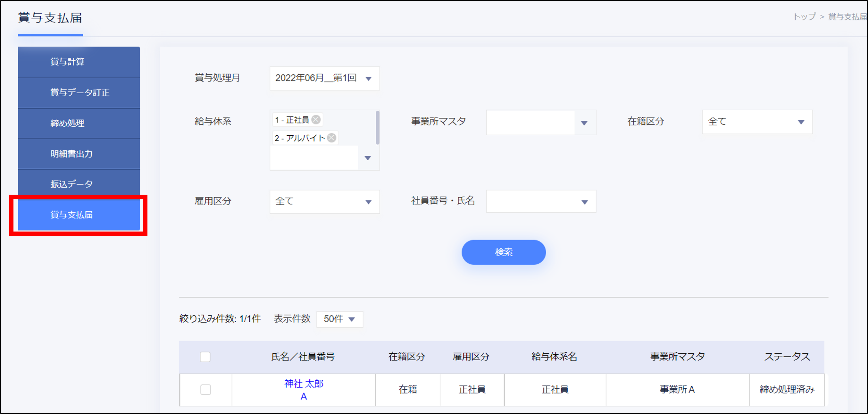Open the 神社 太郎 employee link

[304, 384]
